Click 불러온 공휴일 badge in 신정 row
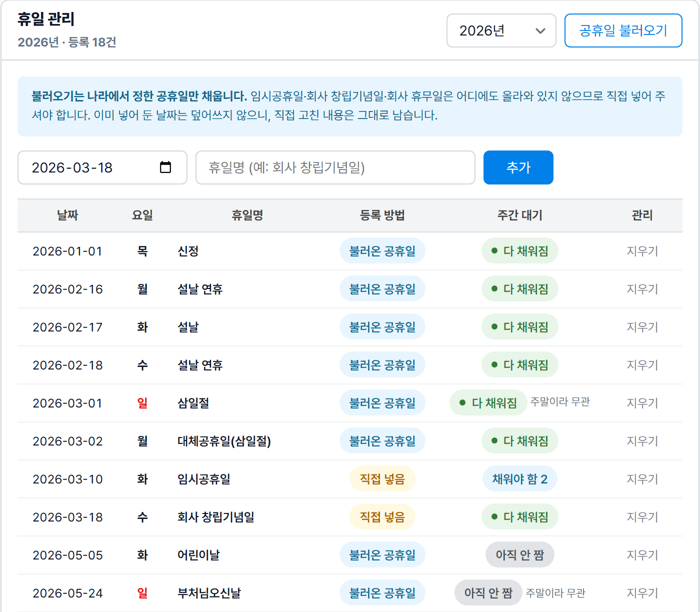Viewport: 700px width, 612px height. [382, 251]
